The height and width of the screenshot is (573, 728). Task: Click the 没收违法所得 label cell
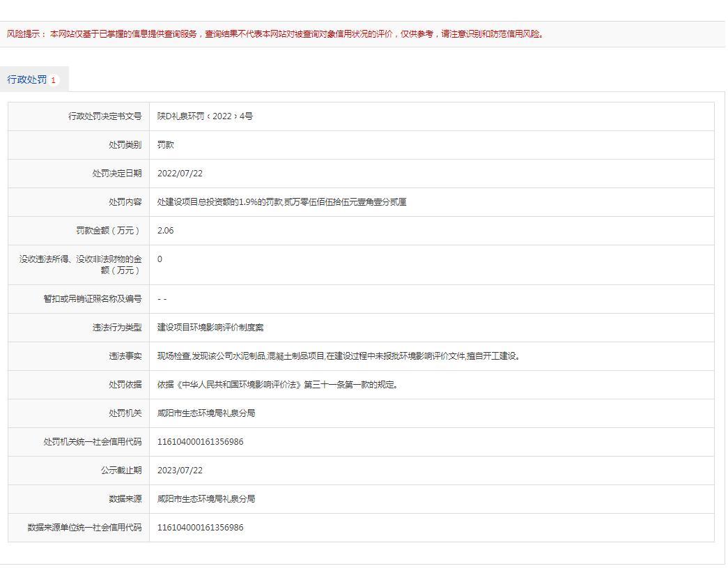[x=79, y=265]
